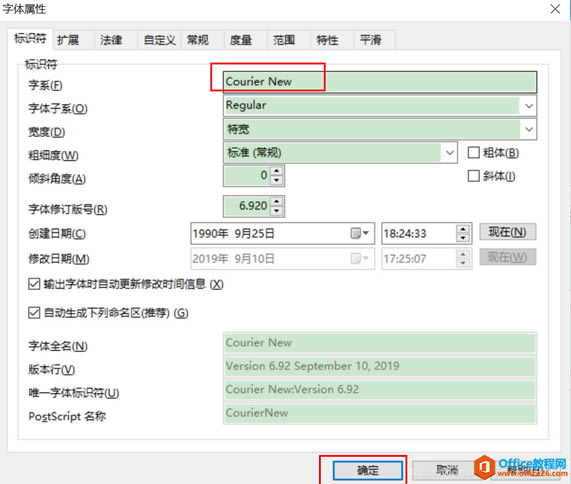
Task: Confirm with the 确定 button
Action: coord(367,470)
